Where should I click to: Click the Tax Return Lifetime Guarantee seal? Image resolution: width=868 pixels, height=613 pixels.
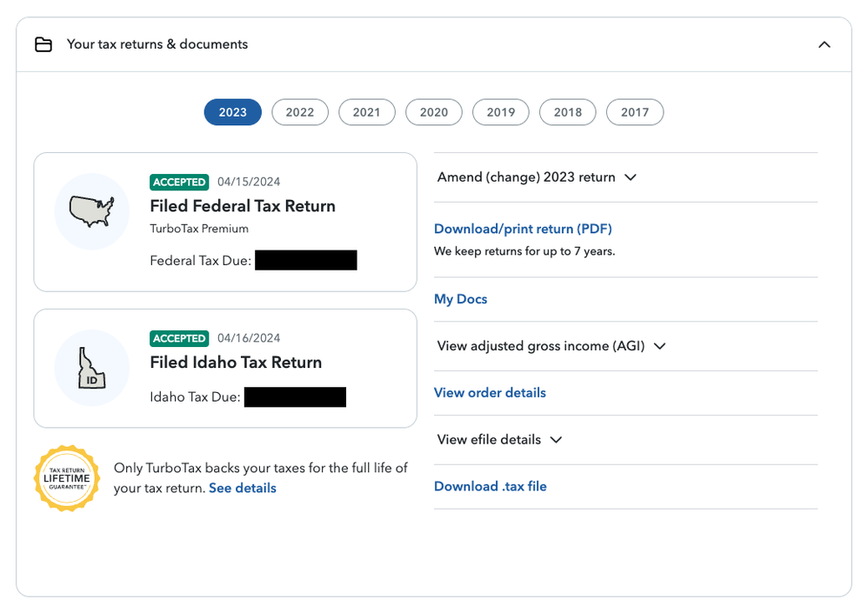(67, 478)
